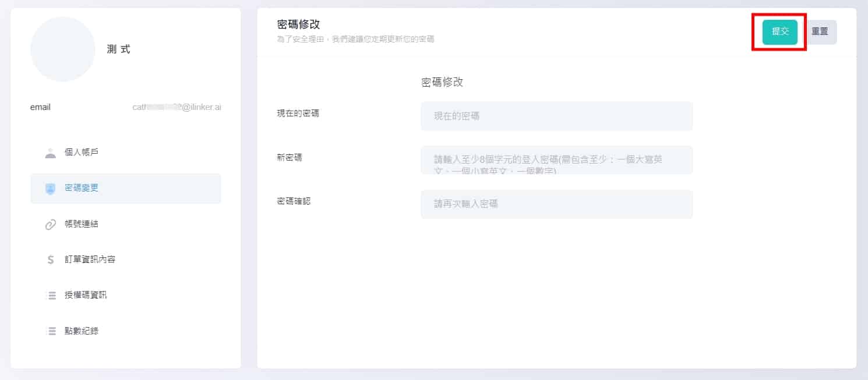Screen dimensions: 868x380
Task: Click the dollar icon beside 訂單資訊內容
Action: pos(51,259)
